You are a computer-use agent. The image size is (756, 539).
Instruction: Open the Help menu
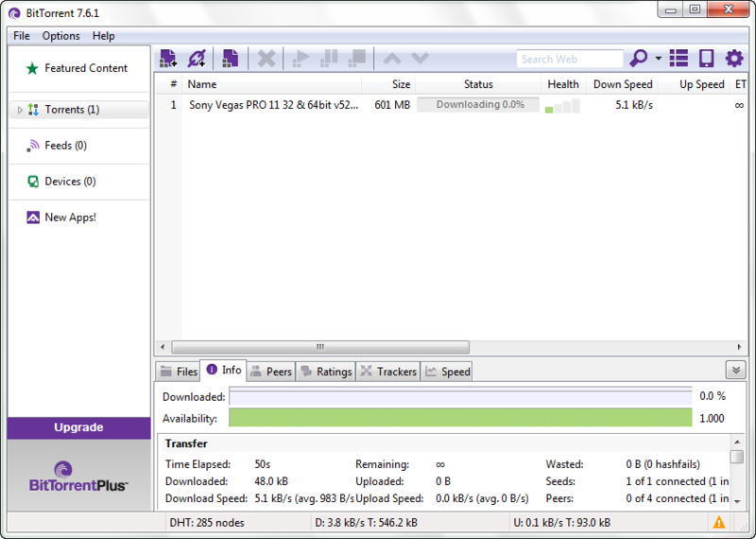point(104,36)
